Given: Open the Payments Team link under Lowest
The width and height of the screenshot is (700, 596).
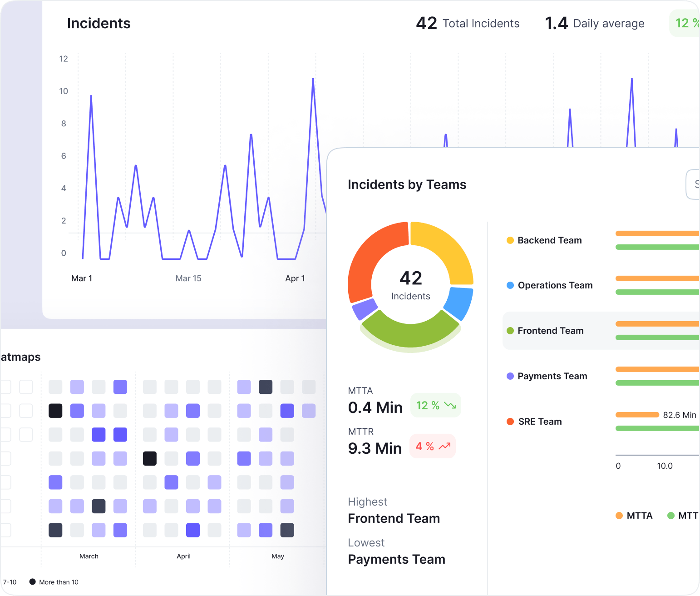Looking at the screenshot, I should pos(396,559).
